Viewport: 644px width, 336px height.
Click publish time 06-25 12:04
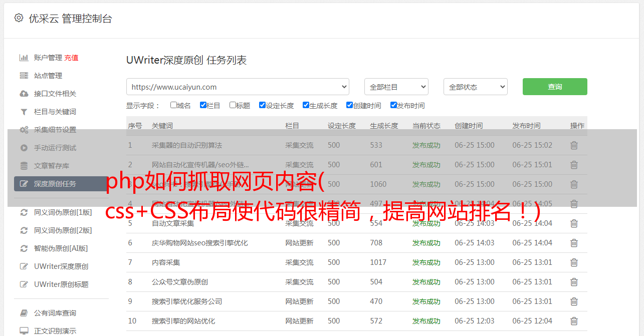[x=532, y=321]
